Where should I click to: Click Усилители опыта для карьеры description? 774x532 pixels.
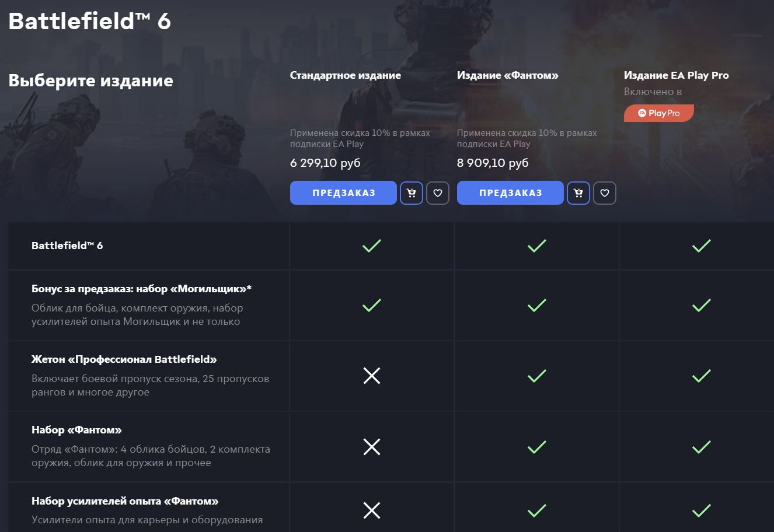tap(147, 520)
